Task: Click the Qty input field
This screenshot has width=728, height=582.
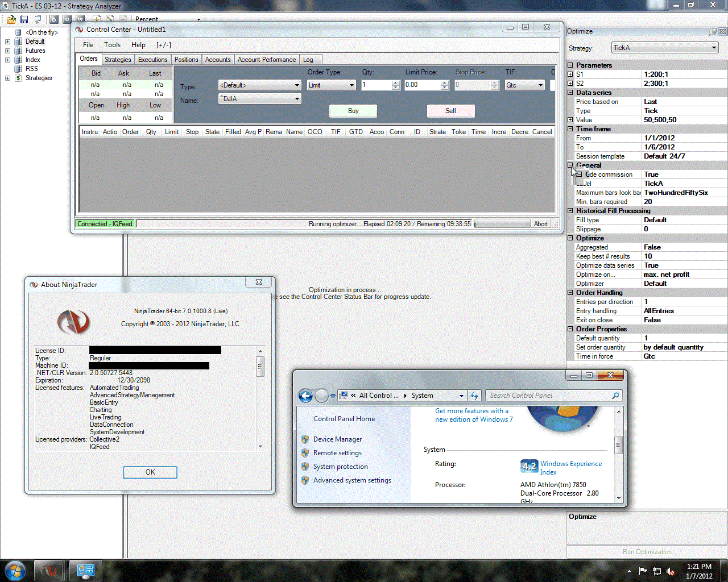Action: click(377, 85)
